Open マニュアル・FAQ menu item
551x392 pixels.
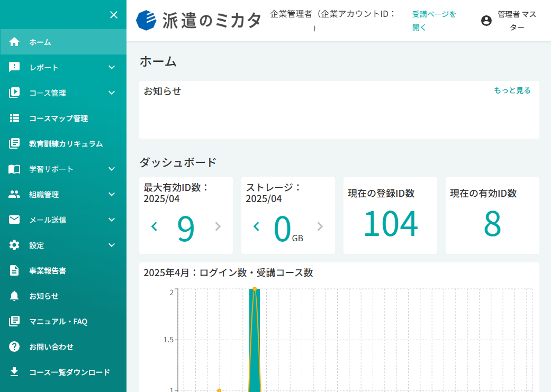64,321
